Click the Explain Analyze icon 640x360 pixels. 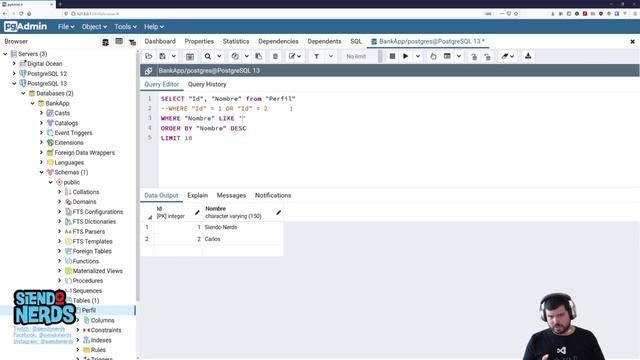pos(447,56)
